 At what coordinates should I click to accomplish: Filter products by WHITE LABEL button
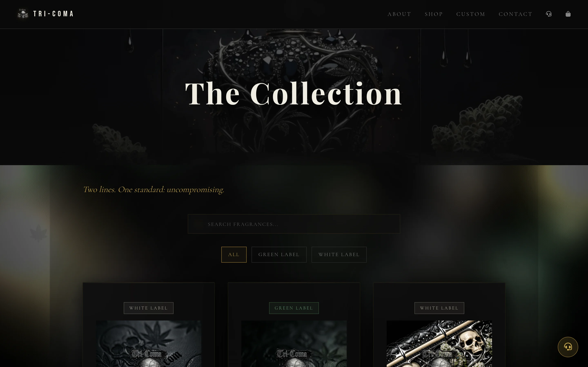(339, 254)
